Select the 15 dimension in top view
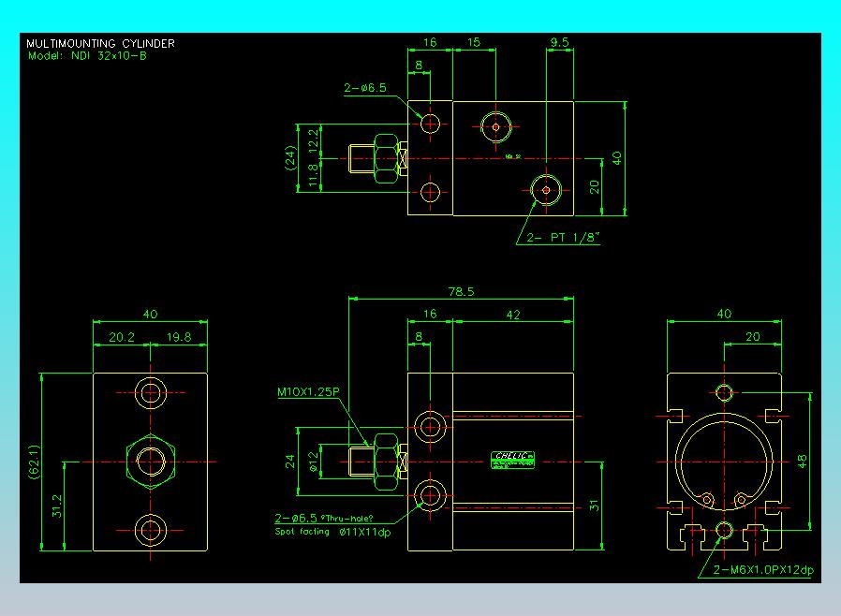841x616 pixels. (474, 42)
